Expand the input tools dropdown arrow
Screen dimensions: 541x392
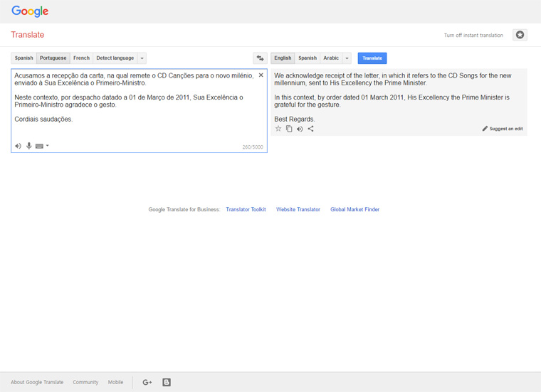[47, 146]
